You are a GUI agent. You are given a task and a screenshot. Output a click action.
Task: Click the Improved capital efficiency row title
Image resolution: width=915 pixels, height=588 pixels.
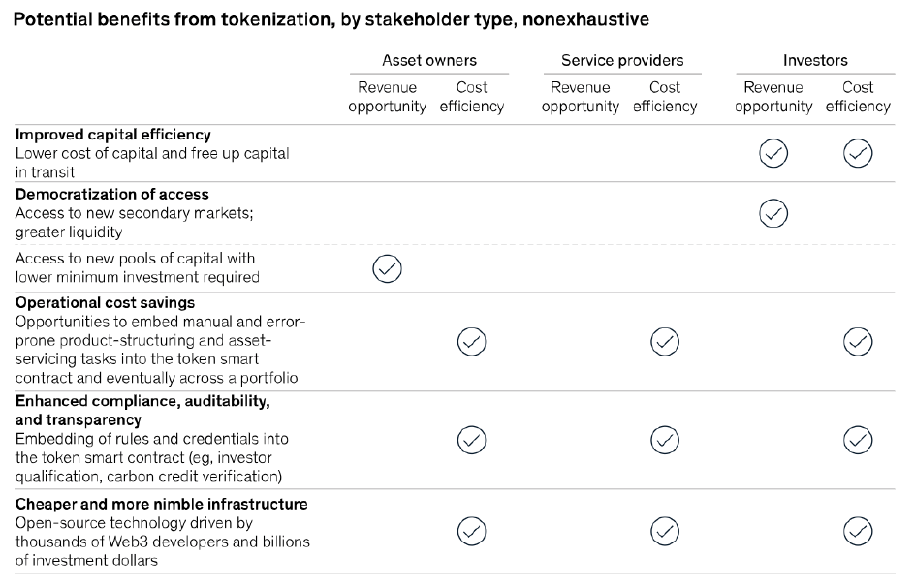tap(113, 135)
